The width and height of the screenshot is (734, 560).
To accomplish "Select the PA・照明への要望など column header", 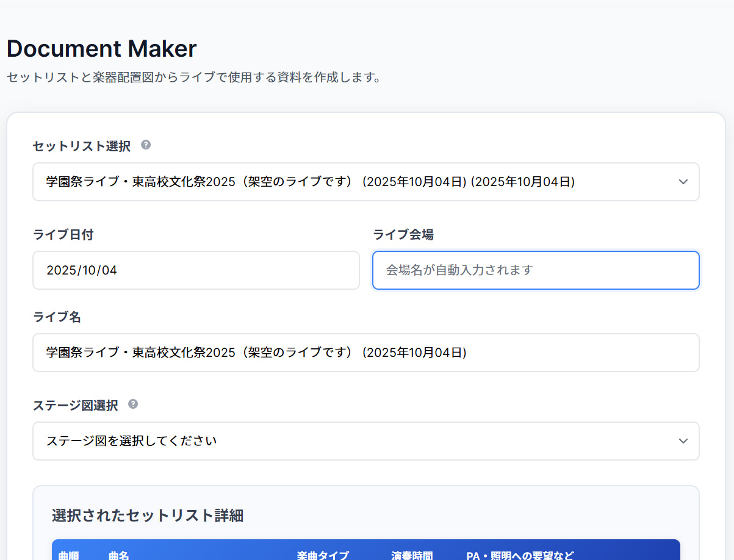I will click(x=520, y=555).
